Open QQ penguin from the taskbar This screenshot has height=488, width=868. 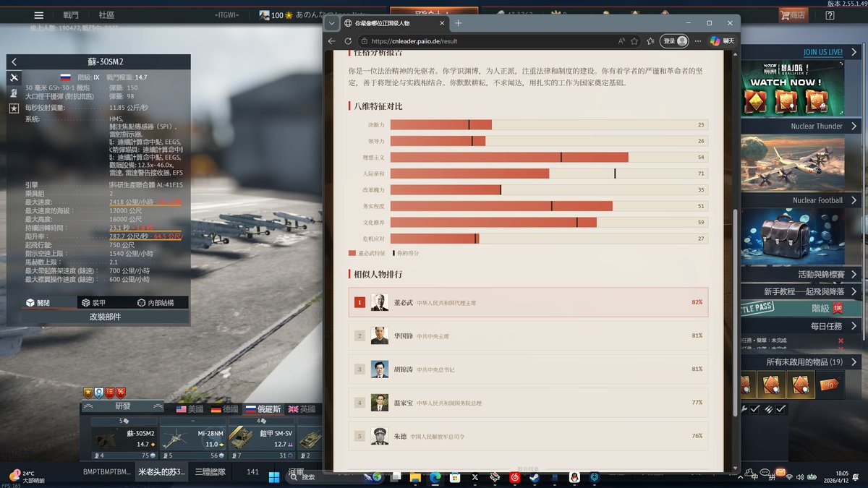tap(574, 477)
